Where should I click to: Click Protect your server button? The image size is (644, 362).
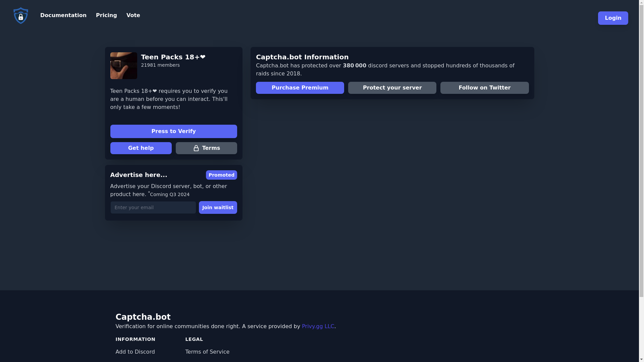(392, 88)
